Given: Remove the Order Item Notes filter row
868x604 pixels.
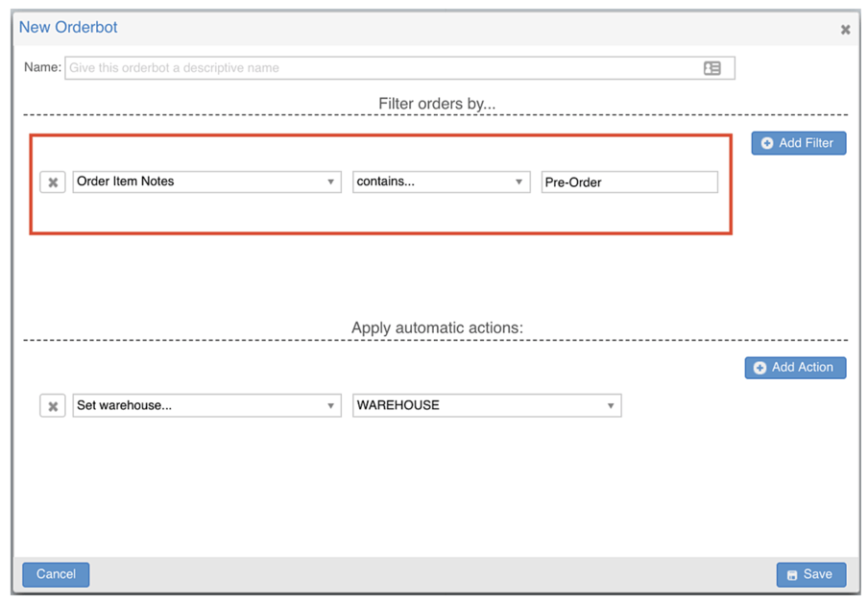Looking at the screenshot, I should [53, 182].
